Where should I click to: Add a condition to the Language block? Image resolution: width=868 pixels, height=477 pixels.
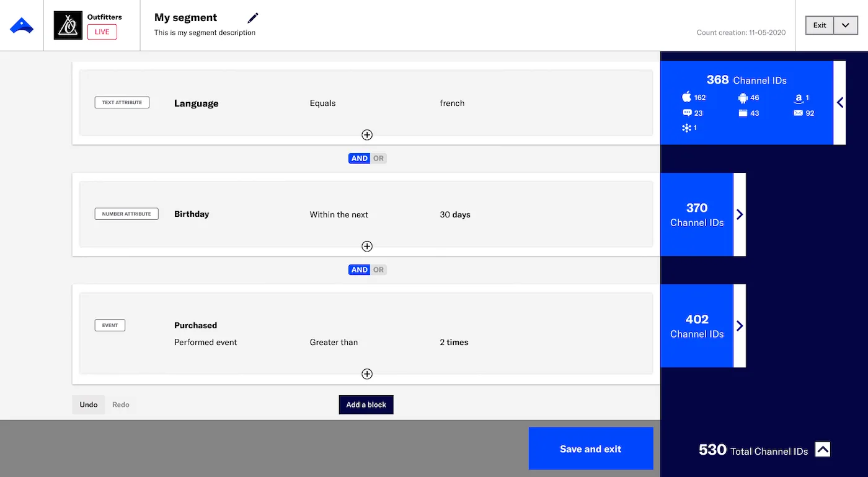coord(366,134)
